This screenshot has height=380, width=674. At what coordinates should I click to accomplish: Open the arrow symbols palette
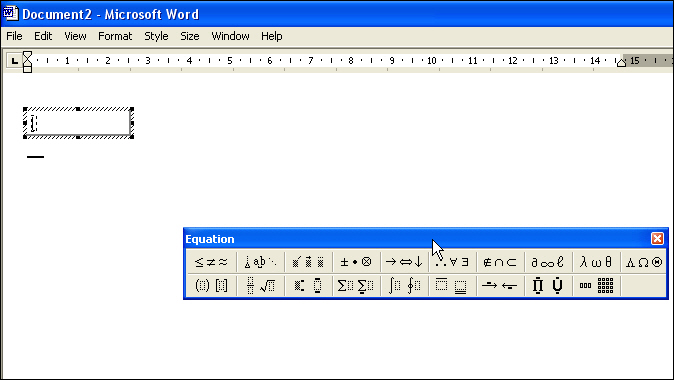404,262
